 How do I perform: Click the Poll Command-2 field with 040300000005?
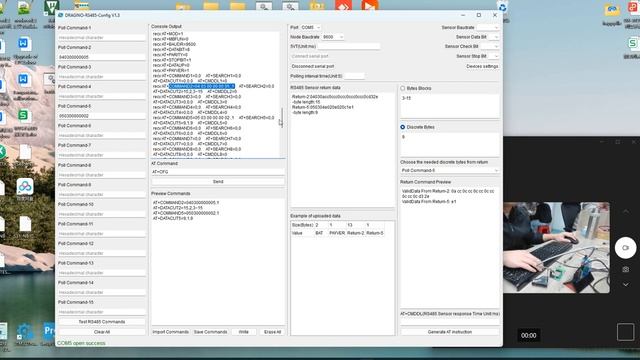(102, 57)
